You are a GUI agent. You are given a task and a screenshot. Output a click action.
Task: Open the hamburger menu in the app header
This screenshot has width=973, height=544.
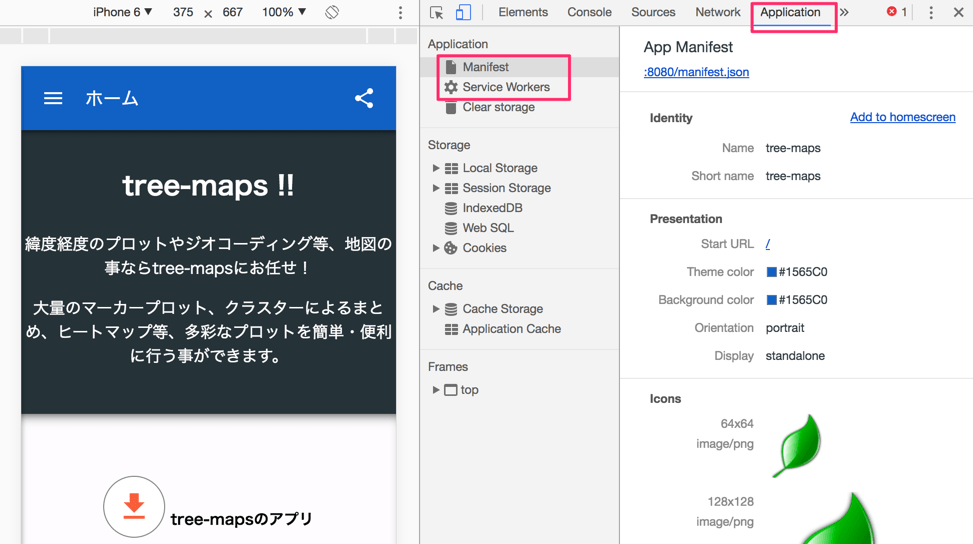53,98
